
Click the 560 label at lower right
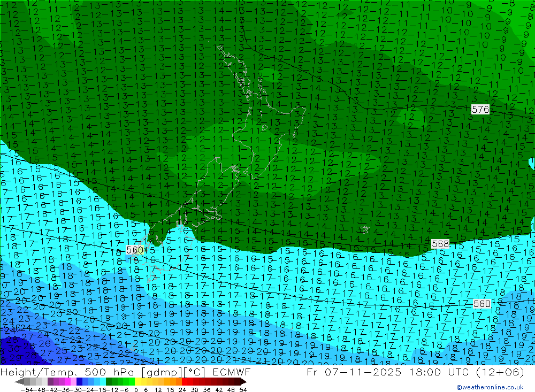tap(481, 304)
